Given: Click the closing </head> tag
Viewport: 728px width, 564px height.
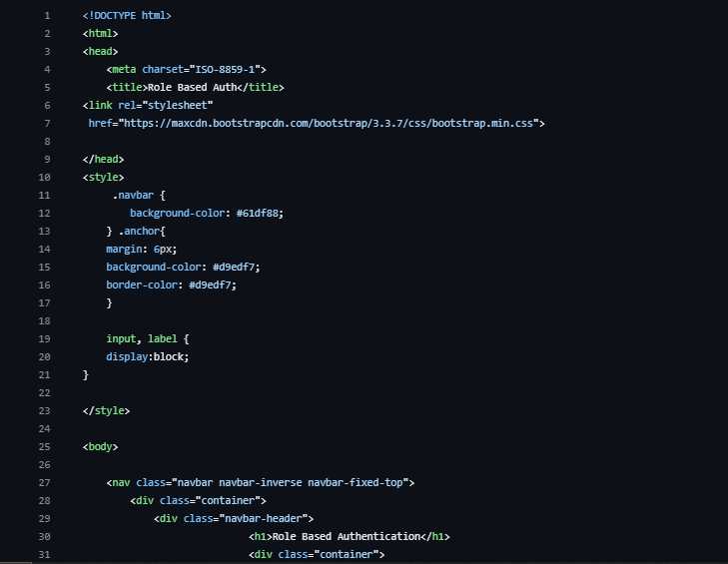Looking at the screenshot, I should pyautogui.click(x=103, y=160).
